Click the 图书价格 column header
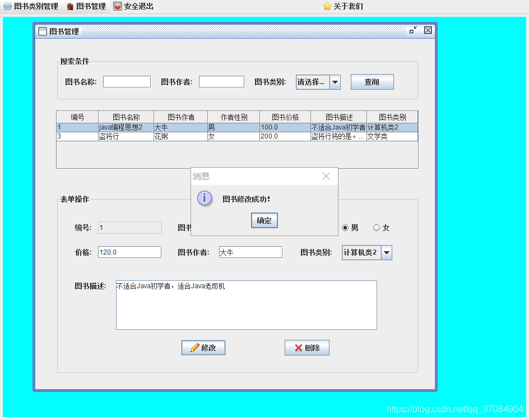This screenshot has height=420, width=529. click(285, 117)
